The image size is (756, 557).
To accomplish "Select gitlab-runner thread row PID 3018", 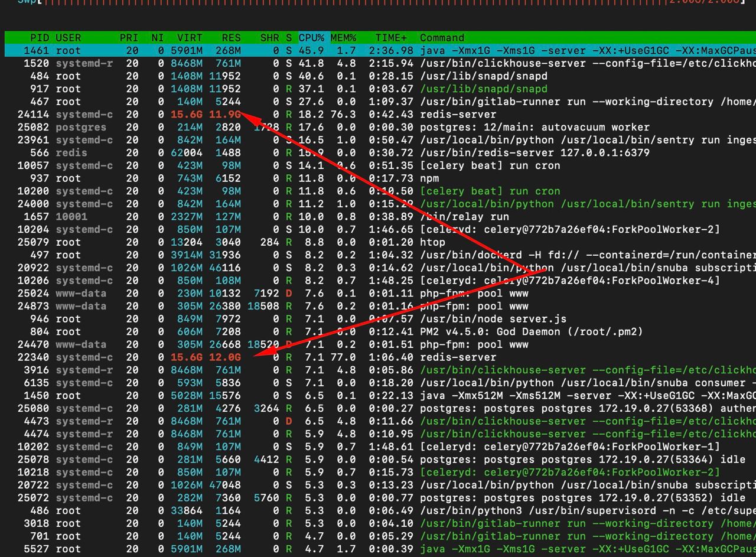I will [380, 524].
